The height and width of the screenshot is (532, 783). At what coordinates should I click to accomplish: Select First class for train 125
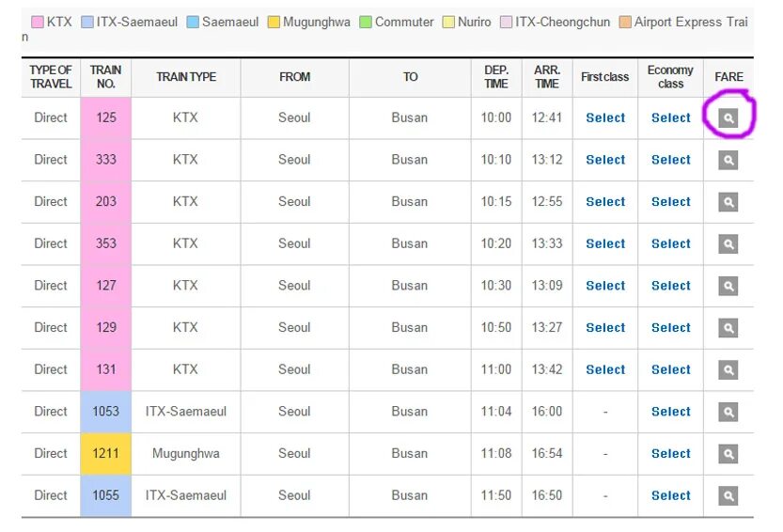[x=605, y=117]
